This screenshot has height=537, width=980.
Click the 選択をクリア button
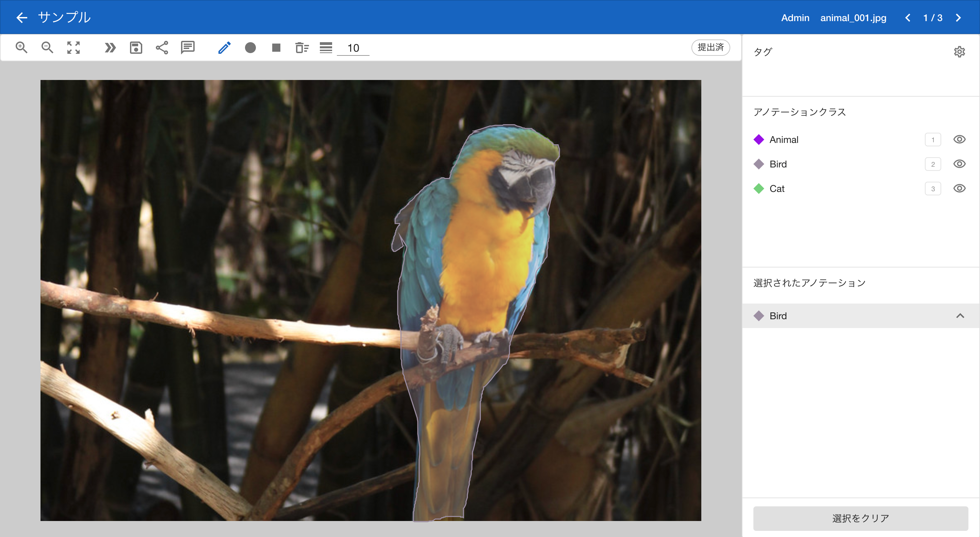[x=860, y=518]
